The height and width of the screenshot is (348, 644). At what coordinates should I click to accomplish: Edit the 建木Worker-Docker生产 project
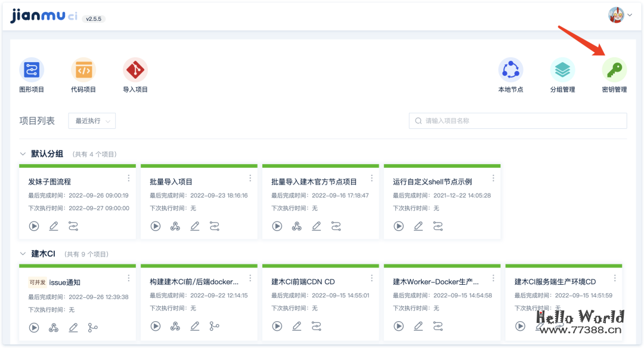pyautogui.click(x=419, y=326)
